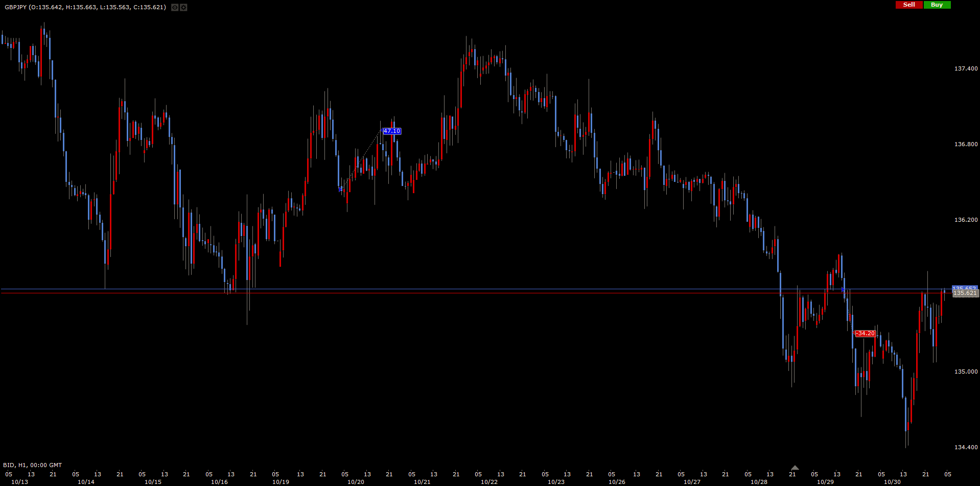Click the 136.200 price axis label
This screenshot has height=486, width=980.
click(966, 220)
